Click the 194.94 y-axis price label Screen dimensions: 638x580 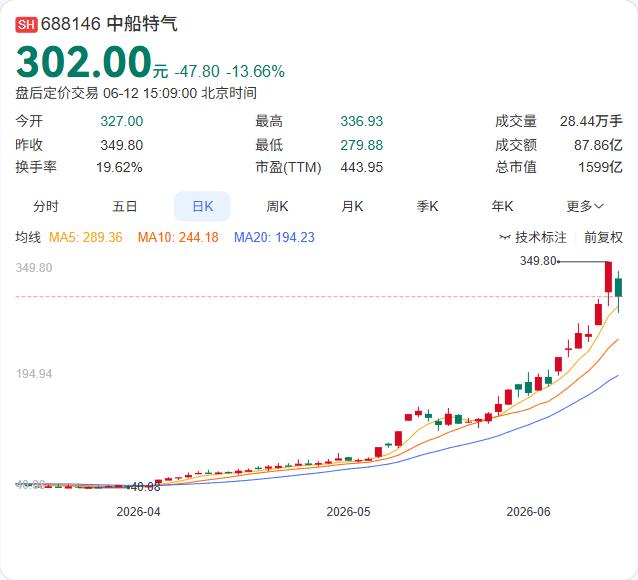[x=34, y=374]
